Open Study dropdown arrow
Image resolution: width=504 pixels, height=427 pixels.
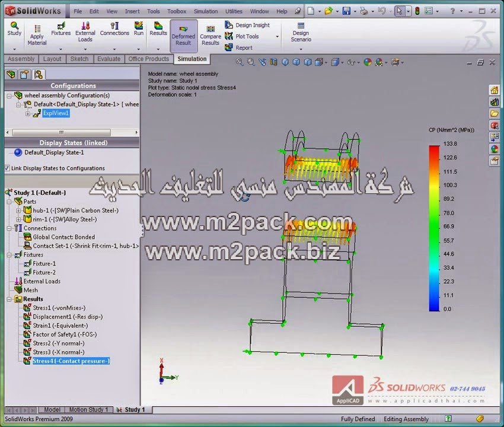(x=14, y=49)
